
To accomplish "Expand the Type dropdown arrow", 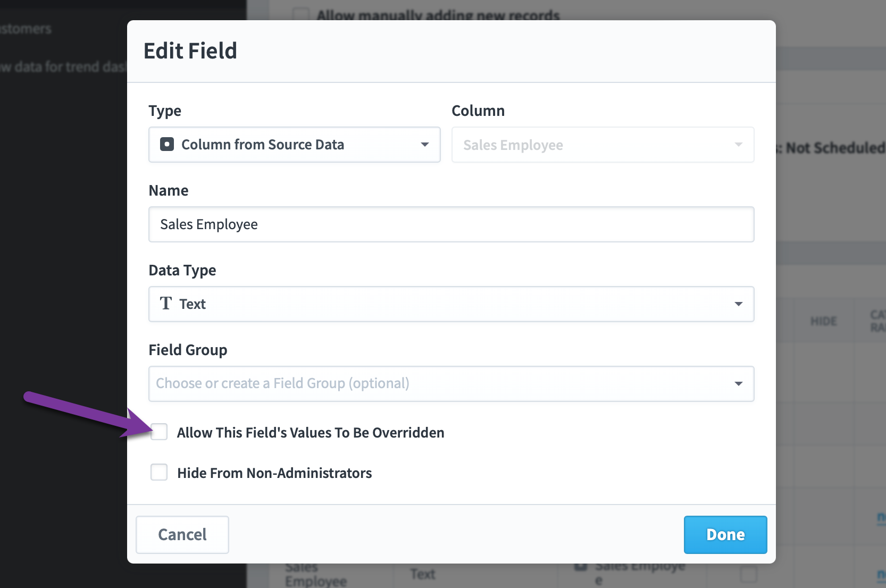I will click(x=424, y=145).
